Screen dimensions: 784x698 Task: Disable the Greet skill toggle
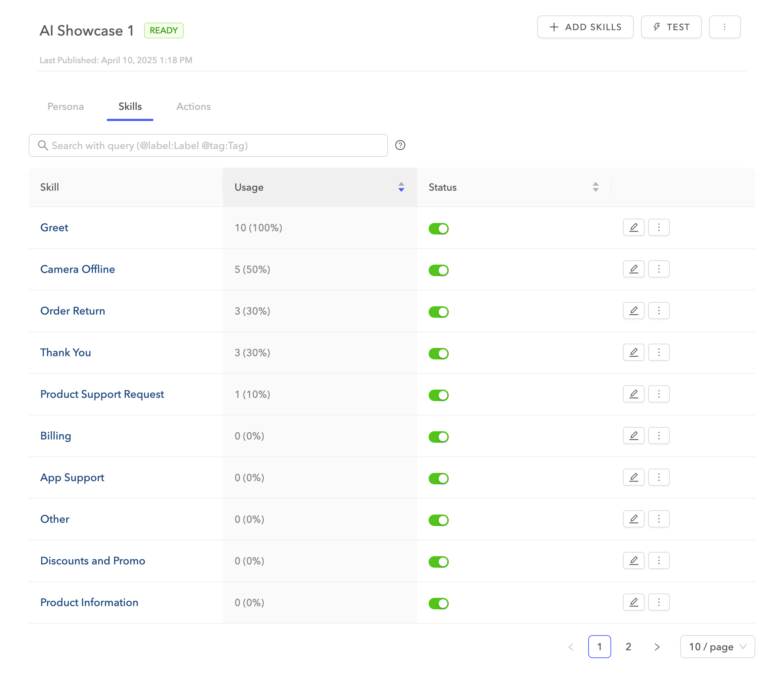point(438,229)
